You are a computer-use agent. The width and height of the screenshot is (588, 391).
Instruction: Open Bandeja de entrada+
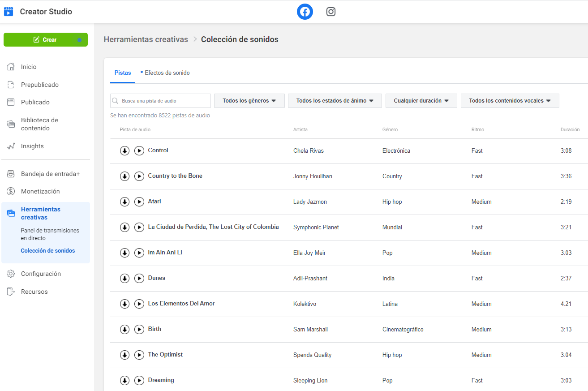click(50, 174)
